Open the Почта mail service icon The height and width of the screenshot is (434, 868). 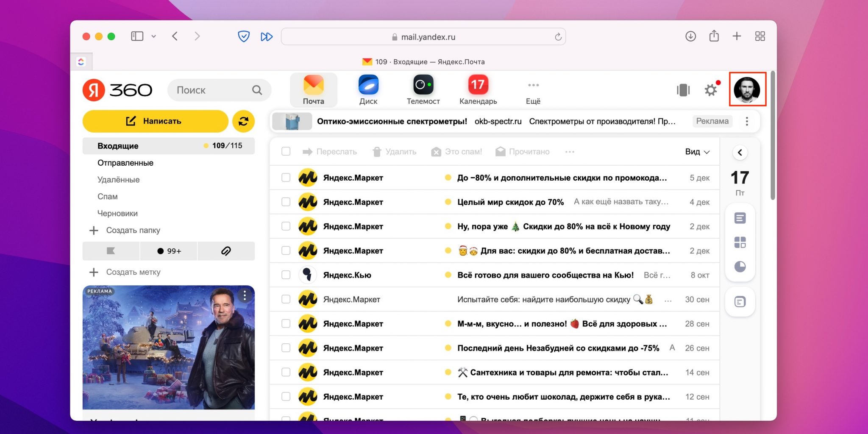pos(314,90)
